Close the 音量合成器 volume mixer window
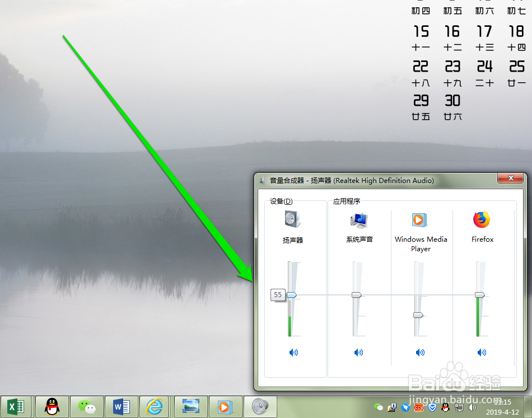 click(x=510, y=178)
